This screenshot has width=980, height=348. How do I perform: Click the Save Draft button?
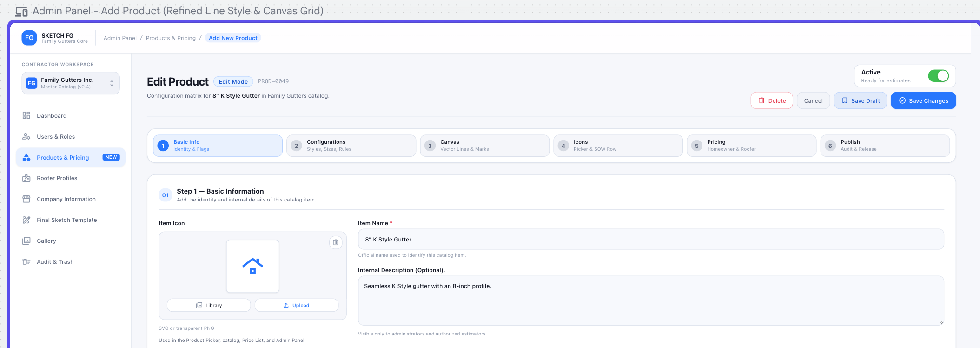tap(861, 100)
